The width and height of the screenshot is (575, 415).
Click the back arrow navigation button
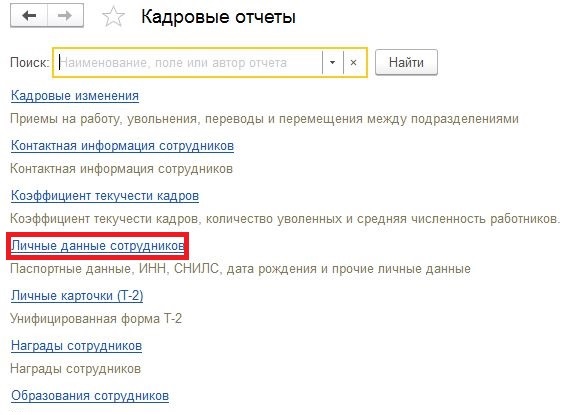pyautogui.click(x=29, y=16)
